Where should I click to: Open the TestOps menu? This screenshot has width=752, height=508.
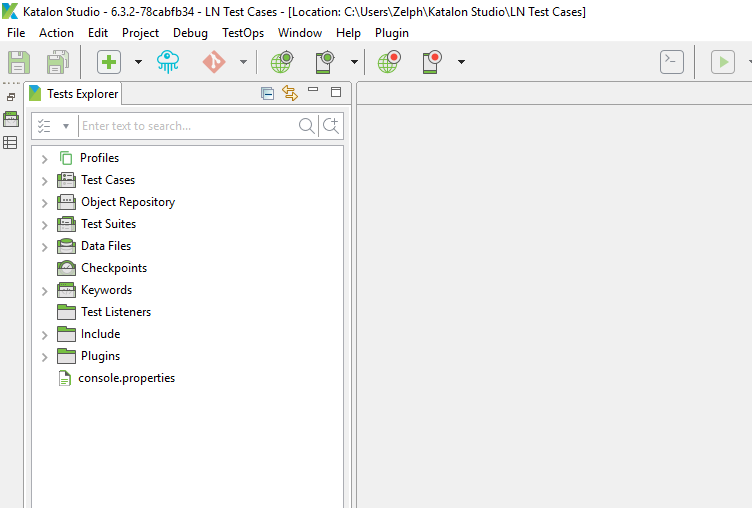(x=243, y=33)
